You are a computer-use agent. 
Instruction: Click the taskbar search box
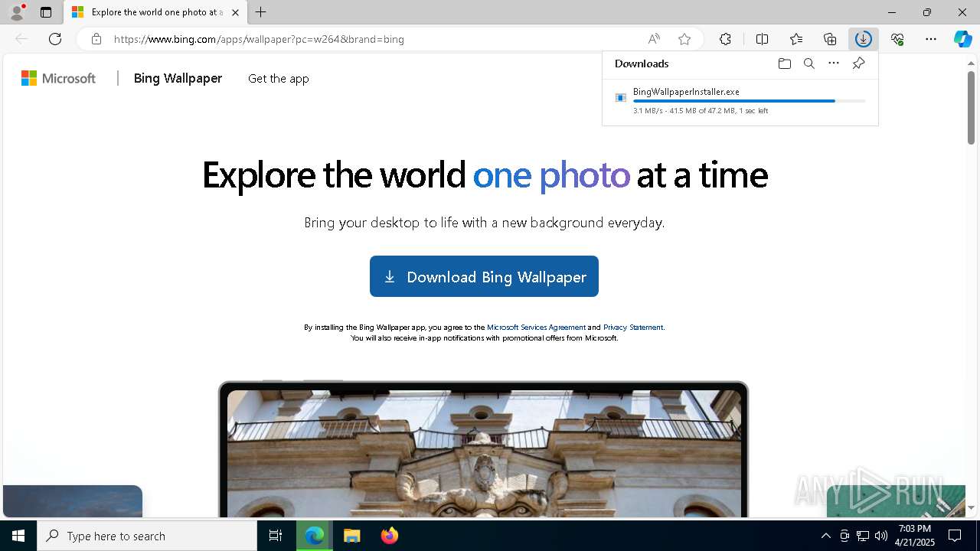[x=147, y=536]
